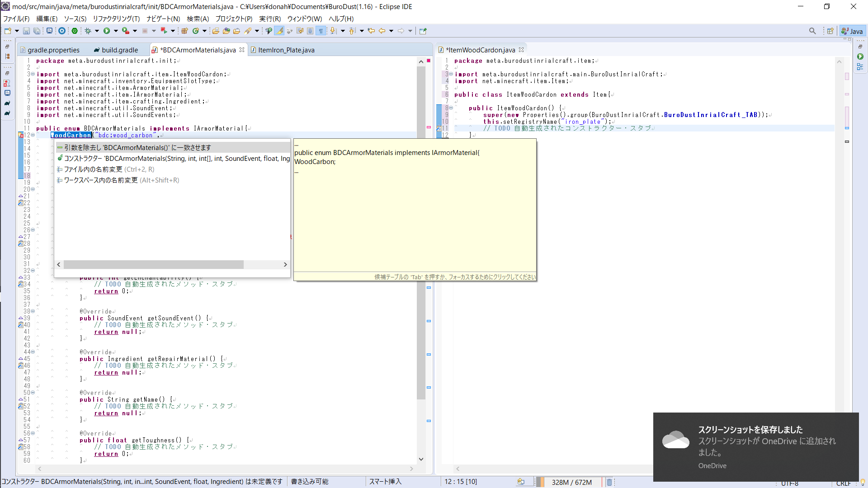Image resolution: width=868 pixels, height=488 pixels.
Task: Select quick fix '引数を除去し BDCArmorMaterials()'
Action: tap(137, 147)
